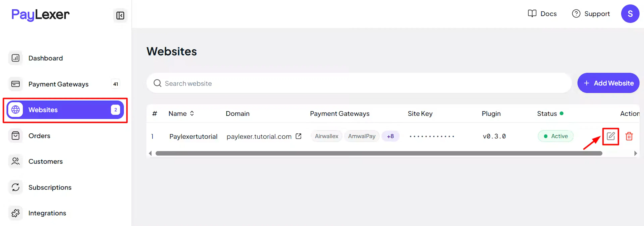Click the Payment Gateways card icon
Viewport: 644px width, 226px height.
coord(15,84)
